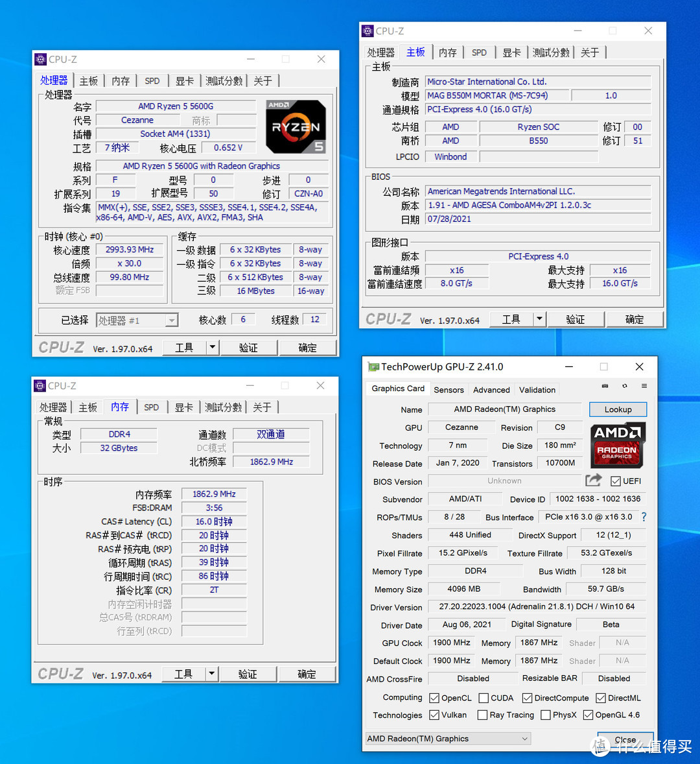700x764 pixels.
Task: Click the 工具 button in the mainboard window
Action: click(x=511, y=319)
